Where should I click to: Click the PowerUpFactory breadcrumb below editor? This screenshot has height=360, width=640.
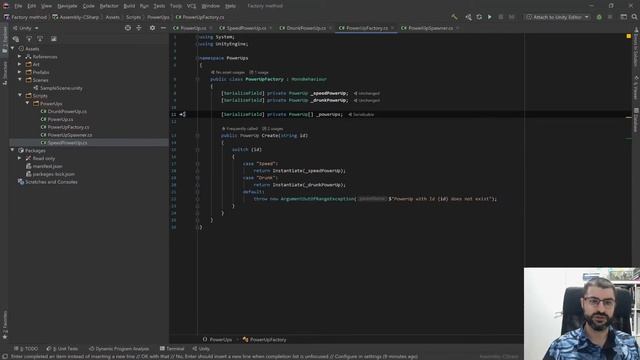(264, 340)
